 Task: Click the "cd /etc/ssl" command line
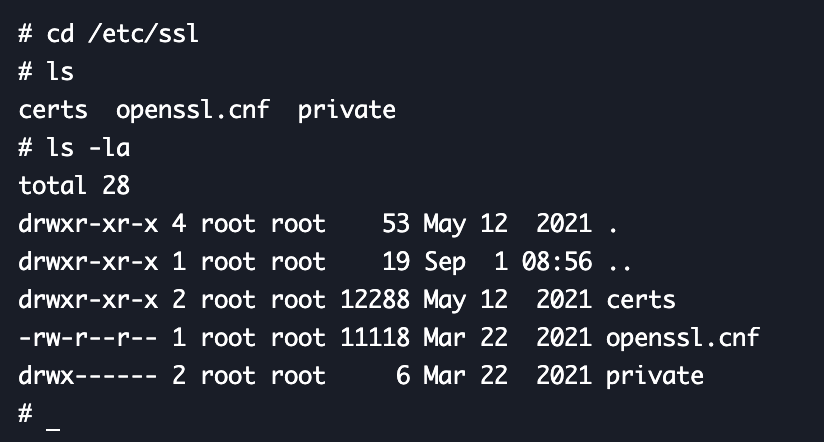[123, 32]
